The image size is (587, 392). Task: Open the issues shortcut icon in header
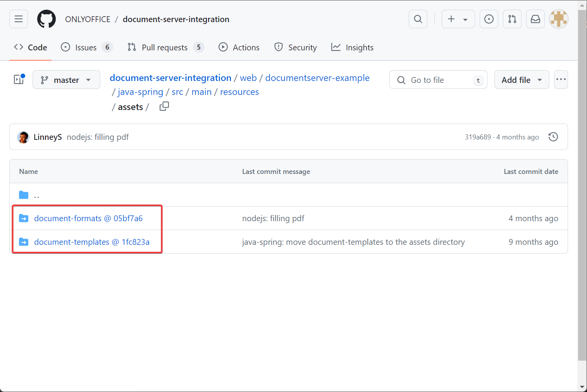(x=489, y=19)
